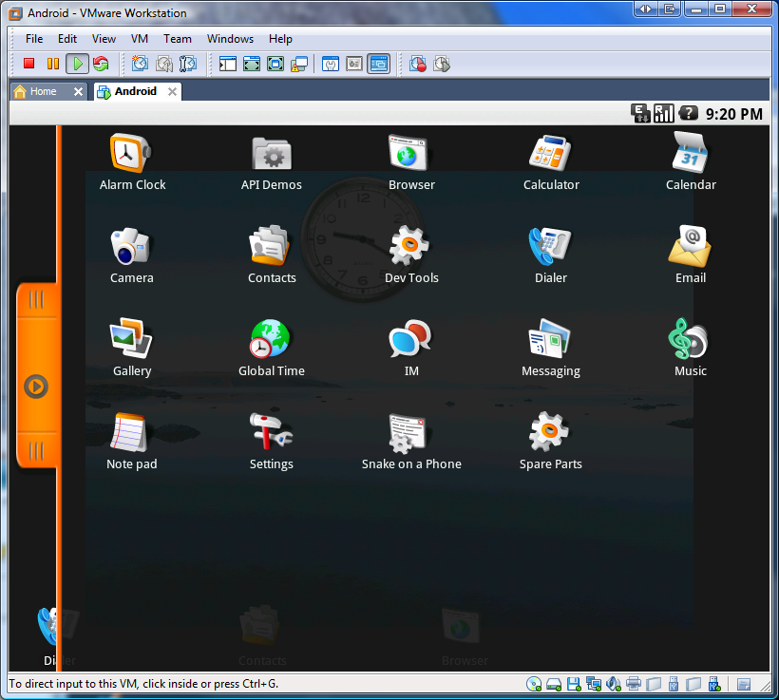Open the Android Calculator app
Viewport: 779px width, 700px height.
550,161
